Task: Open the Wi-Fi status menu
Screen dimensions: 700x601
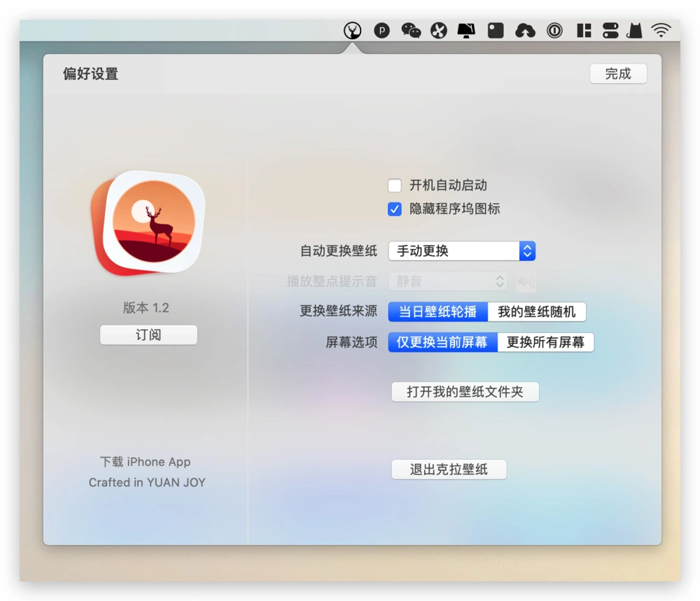Action: pyautogui.click(x=661, y=30)
